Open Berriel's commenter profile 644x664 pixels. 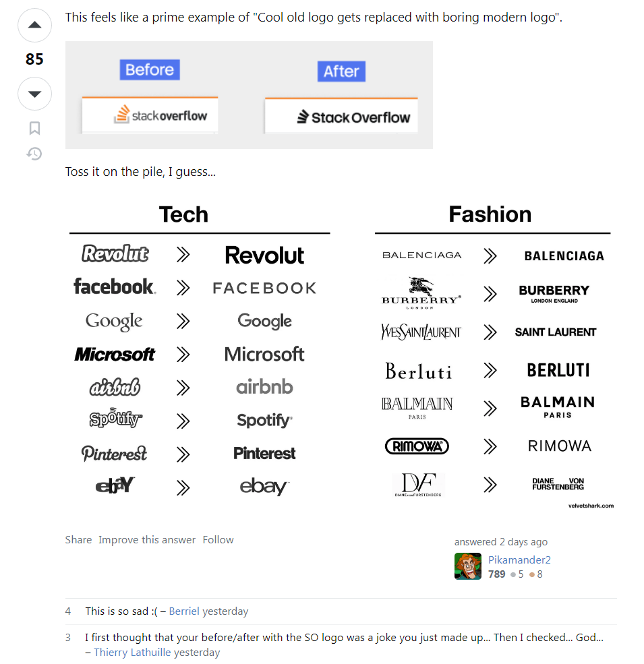tap(184, 611)
